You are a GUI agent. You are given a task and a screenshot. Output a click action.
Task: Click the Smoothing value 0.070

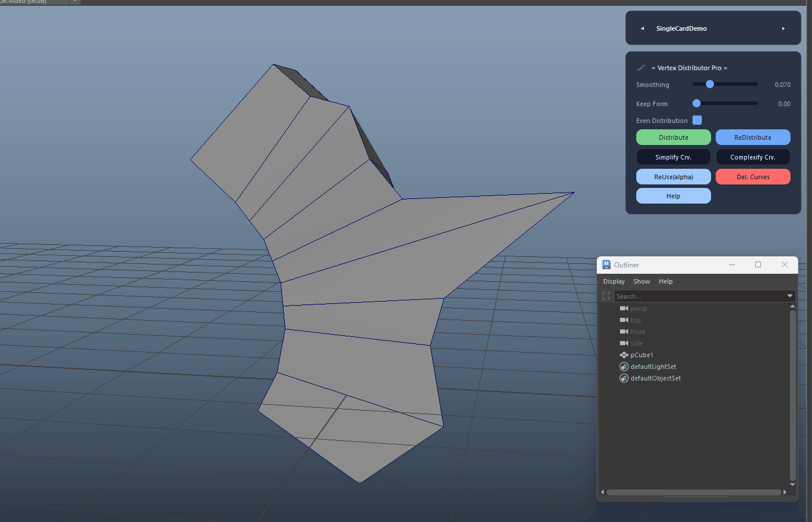[x=782, y=85]
